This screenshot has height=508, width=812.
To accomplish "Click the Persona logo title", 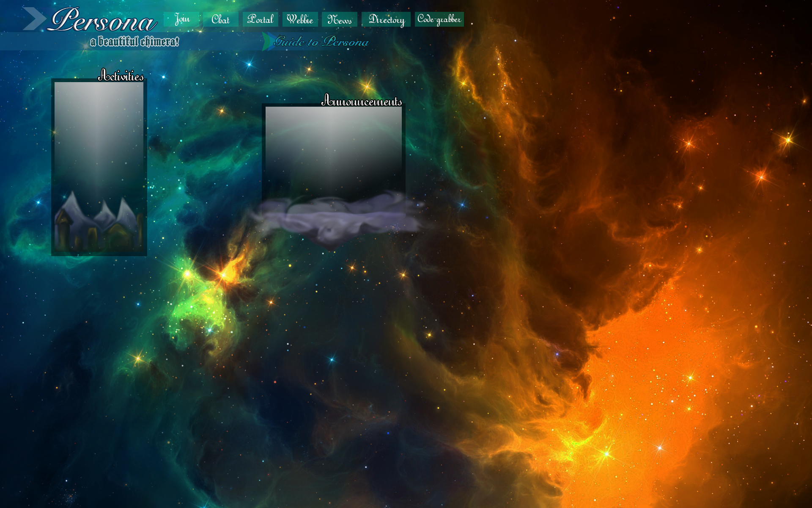I will [103, 20].
